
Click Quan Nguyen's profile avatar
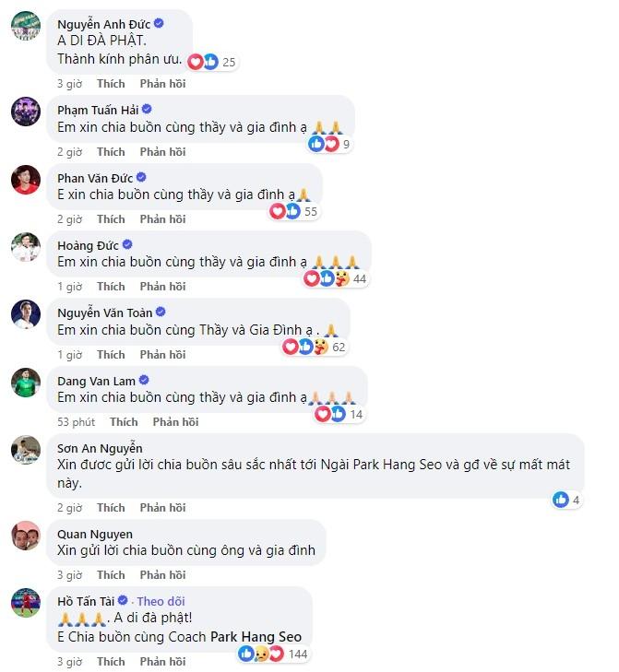[25, 535]
